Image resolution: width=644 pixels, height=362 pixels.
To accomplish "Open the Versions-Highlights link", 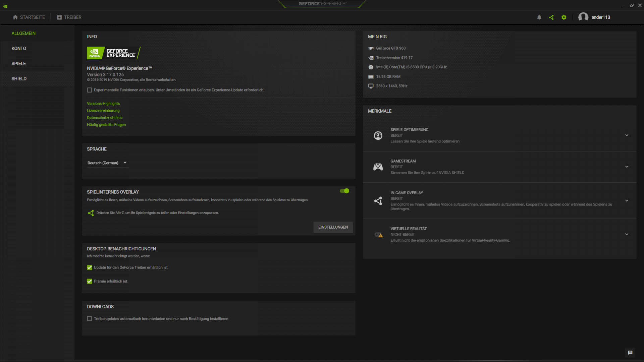I will (x=103, y=104).
